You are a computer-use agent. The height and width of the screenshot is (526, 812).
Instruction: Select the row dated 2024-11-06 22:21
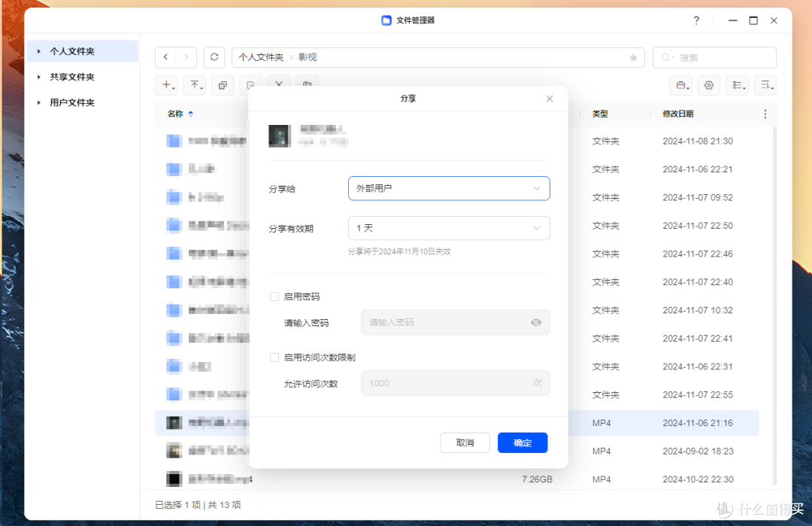click(457, 169)
